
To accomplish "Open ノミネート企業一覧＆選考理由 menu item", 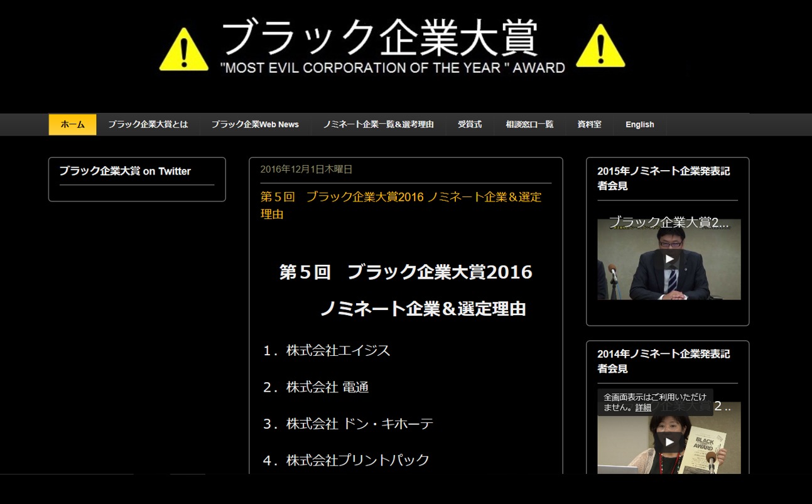I will click(x=378, y=124).
